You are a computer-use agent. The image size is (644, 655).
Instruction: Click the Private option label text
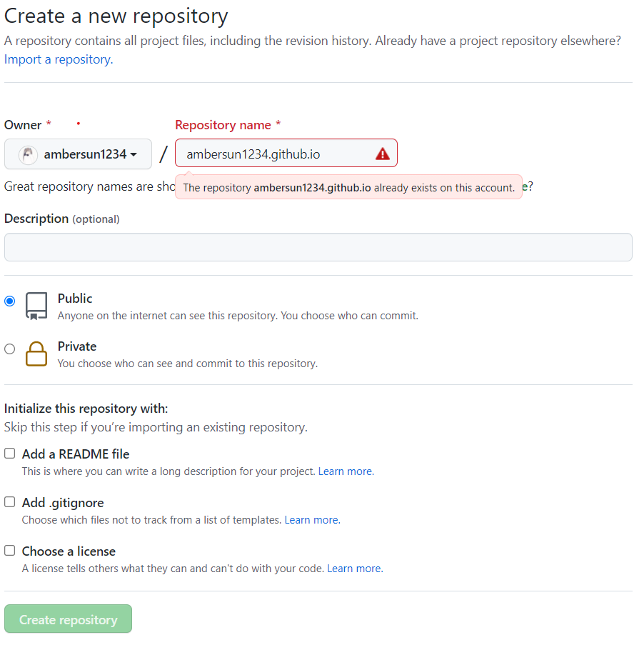coord(77,346)
